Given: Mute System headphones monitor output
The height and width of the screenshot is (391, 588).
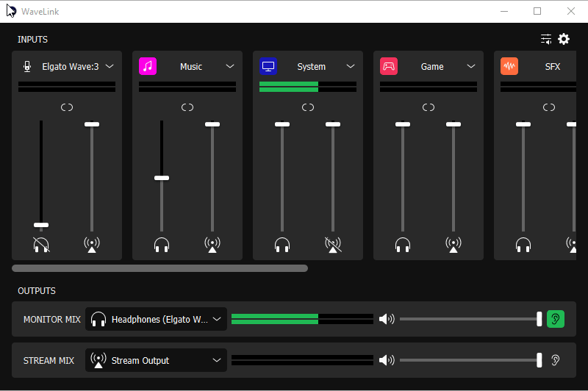Looking at the screenshot, I should click(x=282, y=245).
